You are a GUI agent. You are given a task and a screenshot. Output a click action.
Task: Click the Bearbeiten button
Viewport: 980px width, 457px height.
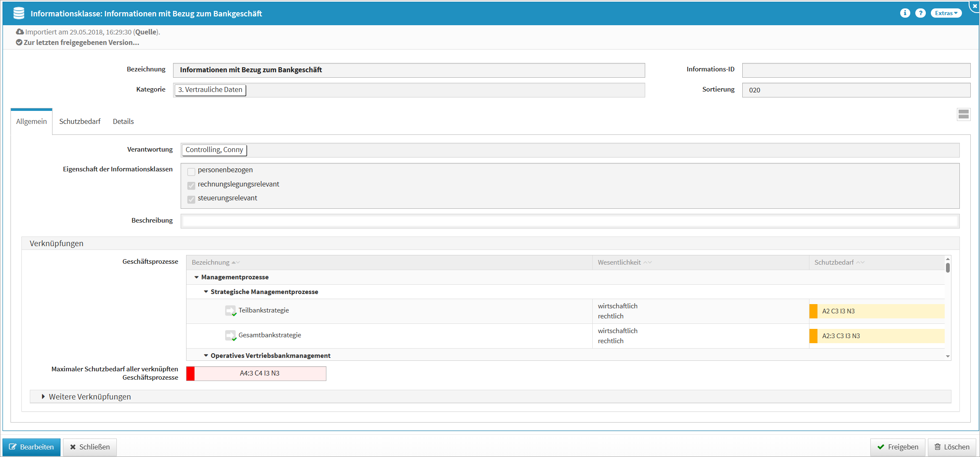[32, 447]
